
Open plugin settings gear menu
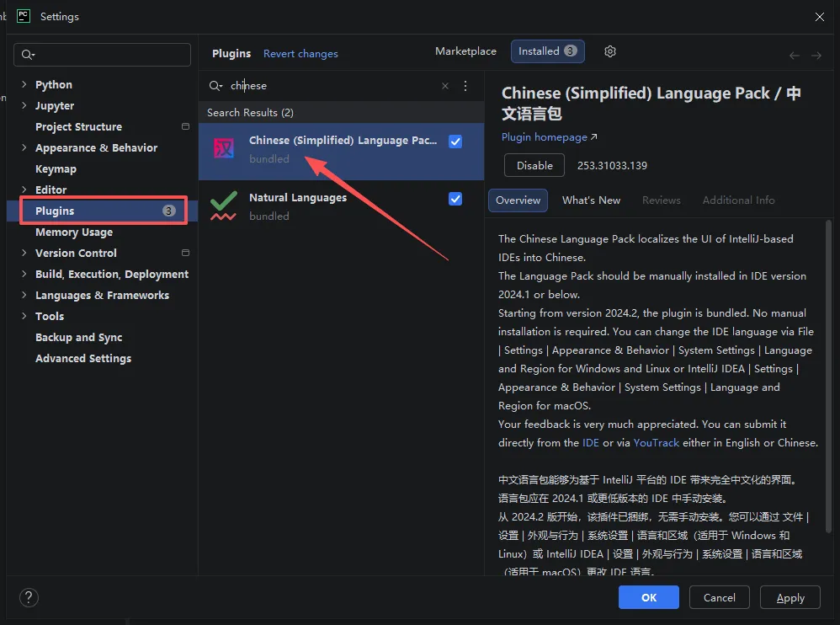pyautogui.click(x=609, y=51)
